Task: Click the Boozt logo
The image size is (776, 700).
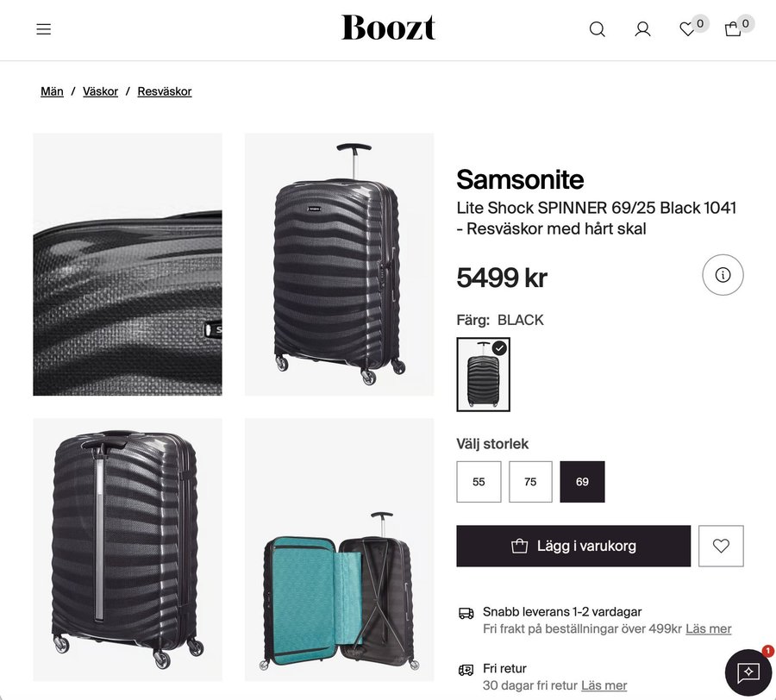Action: click(388, 28)
